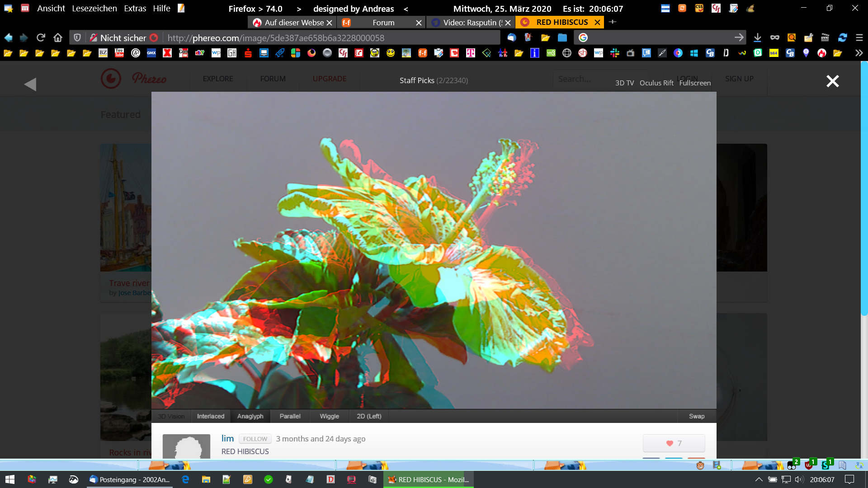Open the Firefox hamburger menu

pyautogui.click(x=859, y=38)
